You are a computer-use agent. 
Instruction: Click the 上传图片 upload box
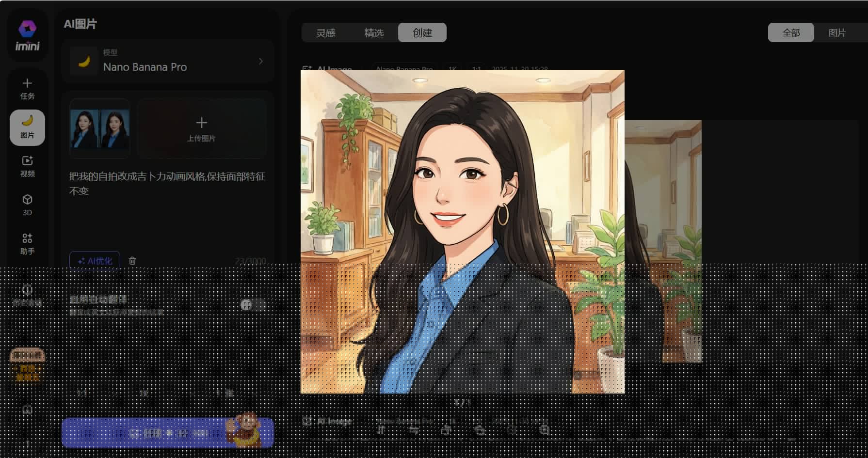pyautogui.click(x=201, y=128)
